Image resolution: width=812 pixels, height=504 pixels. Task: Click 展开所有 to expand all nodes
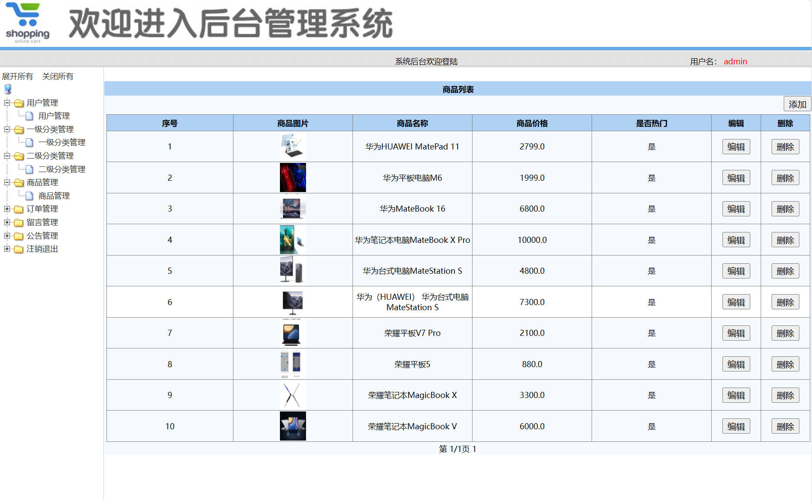[x=17, y=76]
